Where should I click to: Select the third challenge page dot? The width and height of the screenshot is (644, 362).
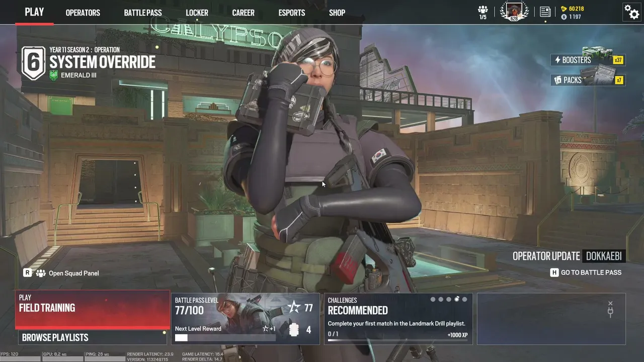pos(449,299)
